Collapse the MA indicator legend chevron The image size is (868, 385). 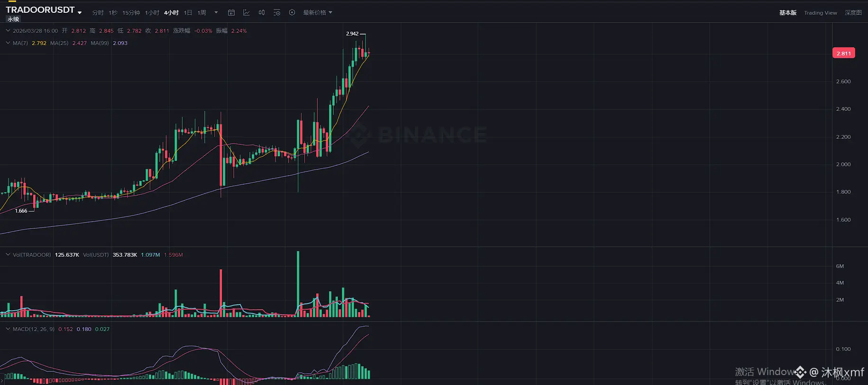pyautogui.click(x=8, y=43)
